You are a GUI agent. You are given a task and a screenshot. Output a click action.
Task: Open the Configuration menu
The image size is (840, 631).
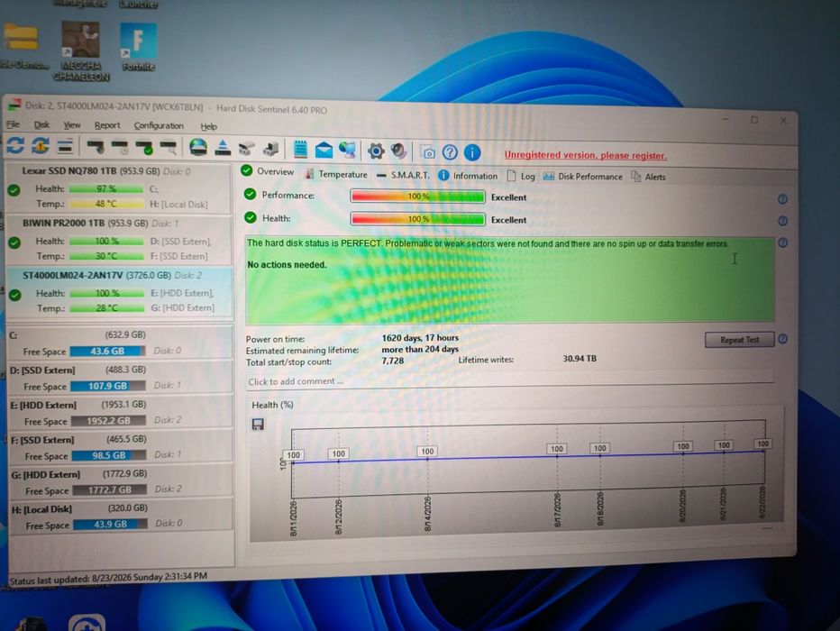click(x=159, y=126)
